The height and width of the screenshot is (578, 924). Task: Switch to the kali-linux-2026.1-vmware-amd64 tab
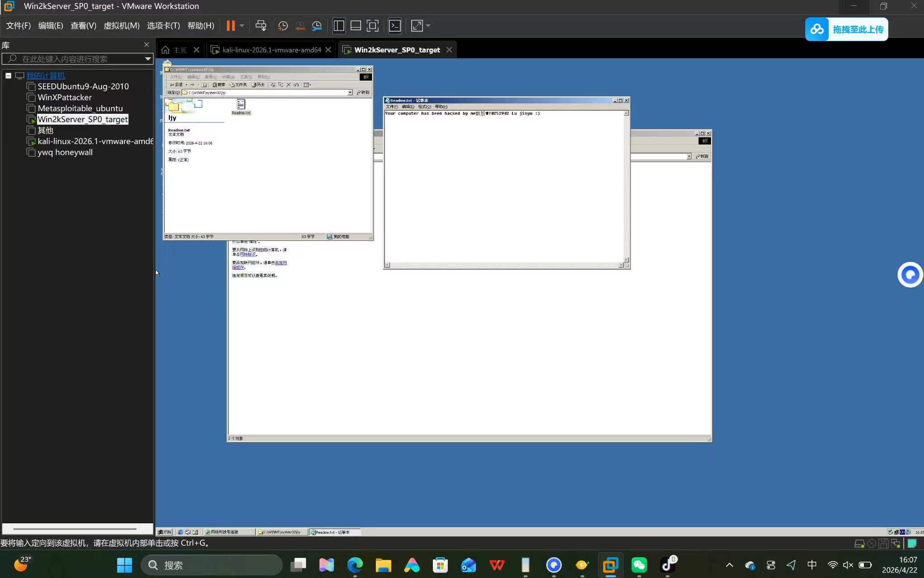pyautogui.click(x=271, y=50)
